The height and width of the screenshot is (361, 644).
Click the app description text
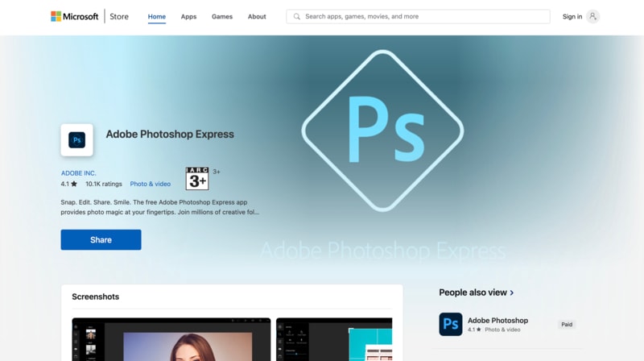159,207
